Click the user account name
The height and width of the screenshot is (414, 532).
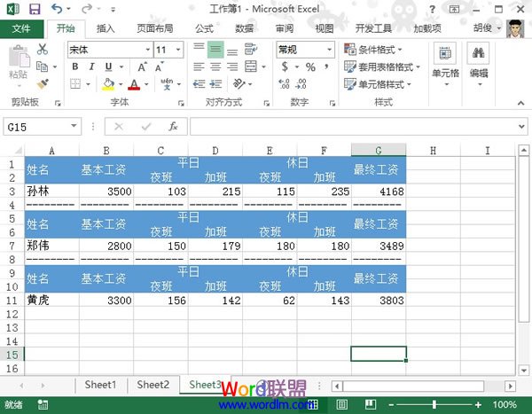pyautogui.click(x=483, y=28)
